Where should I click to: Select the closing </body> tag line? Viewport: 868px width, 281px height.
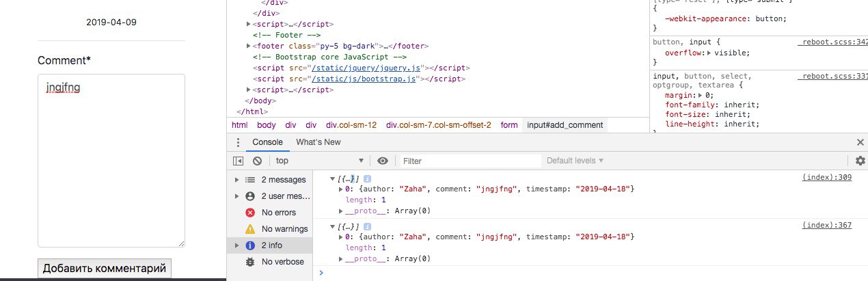pyautogui.click(x=260, y=101)
